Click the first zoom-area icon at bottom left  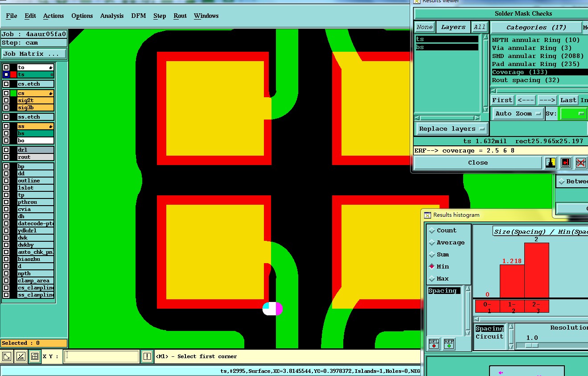click(7, 356)
